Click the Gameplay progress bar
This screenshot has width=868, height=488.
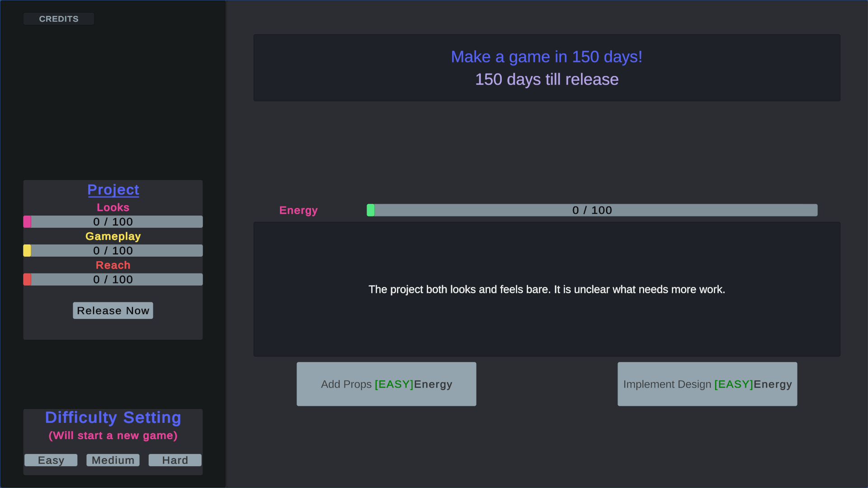113,250
